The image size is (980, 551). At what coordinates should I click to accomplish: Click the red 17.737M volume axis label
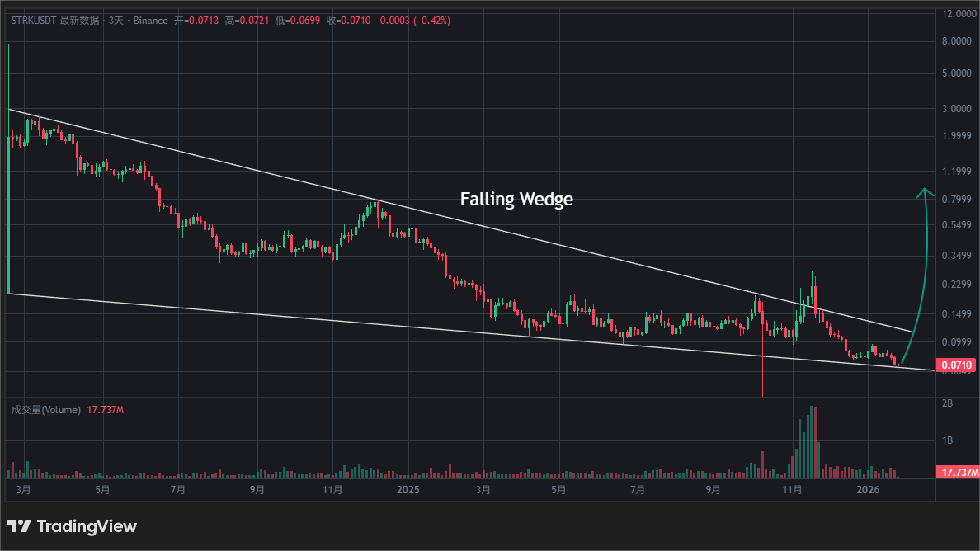958,472
